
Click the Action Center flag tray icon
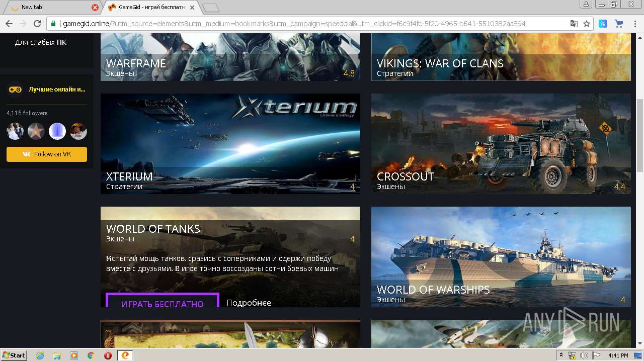point(596,355)
